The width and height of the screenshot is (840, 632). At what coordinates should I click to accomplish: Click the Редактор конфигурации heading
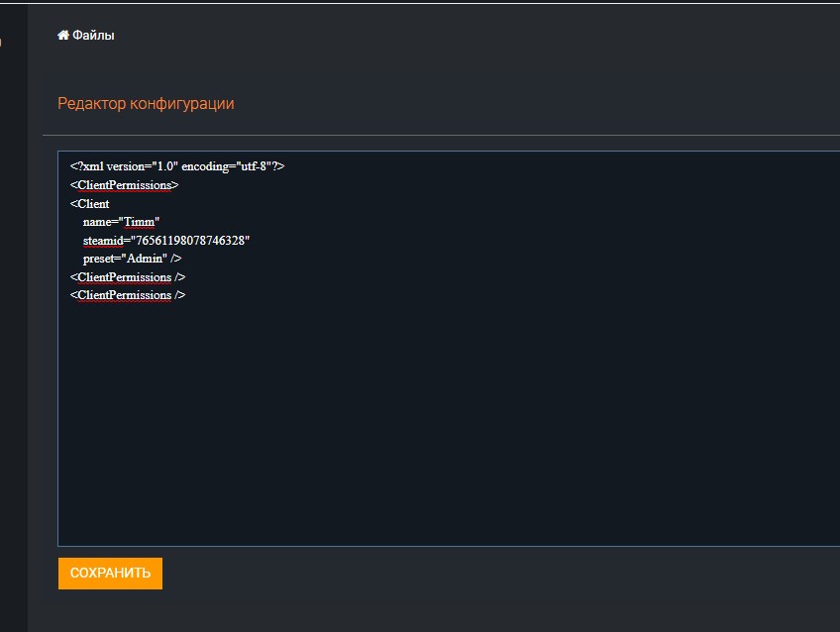click(x=146, y=103)
